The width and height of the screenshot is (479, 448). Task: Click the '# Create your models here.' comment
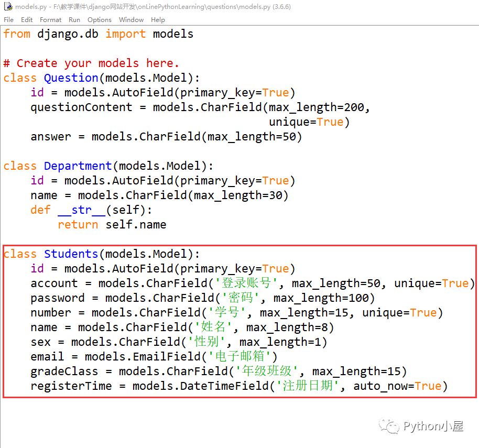(x=91, y=63)
